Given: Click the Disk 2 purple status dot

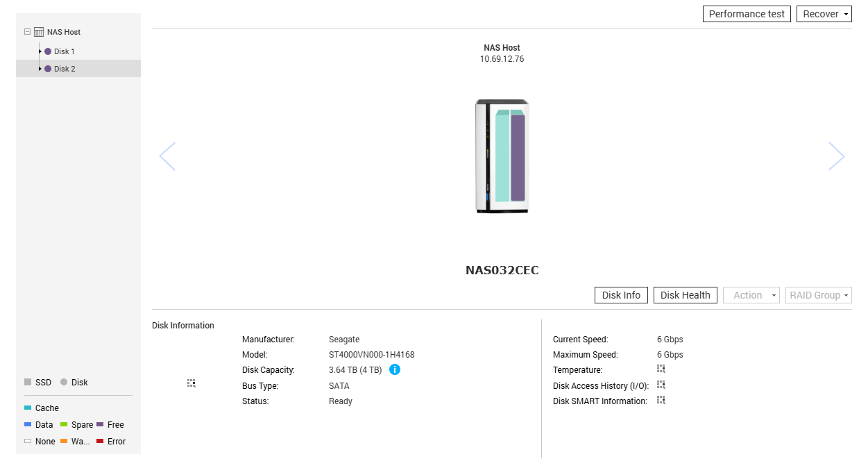Looking at the screenshot, I should pos(48,69).
